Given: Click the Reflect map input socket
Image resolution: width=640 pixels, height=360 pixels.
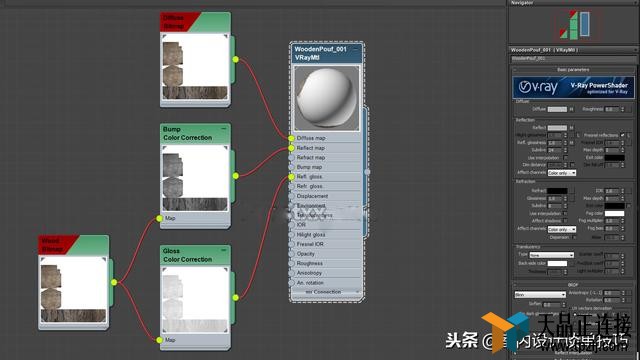Looking at the screenshot, I should 291,148.
